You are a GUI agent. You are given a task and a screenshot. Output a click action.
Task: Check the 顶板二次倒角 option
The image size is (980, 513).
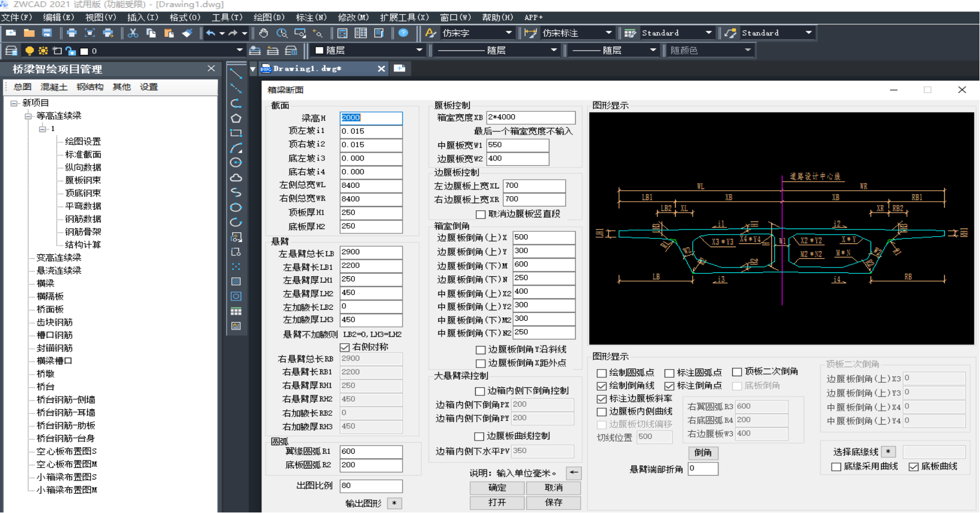click(x=737, y=372)
